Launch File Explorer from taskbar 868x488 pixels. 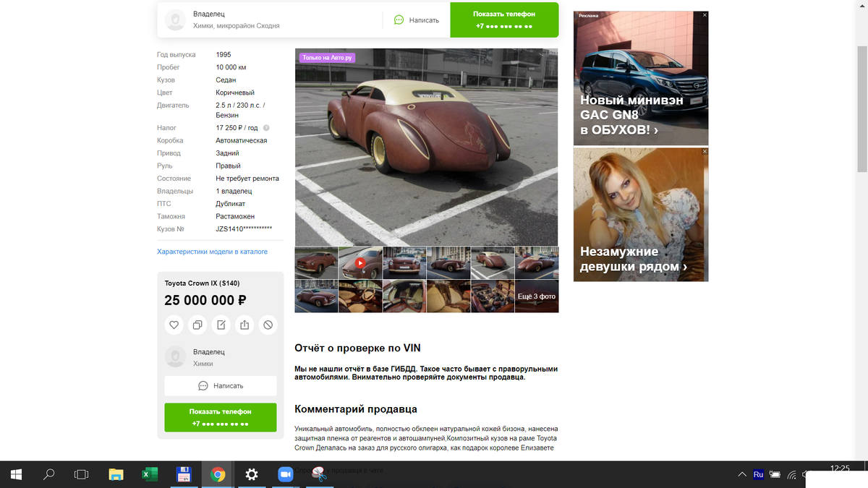116,474
